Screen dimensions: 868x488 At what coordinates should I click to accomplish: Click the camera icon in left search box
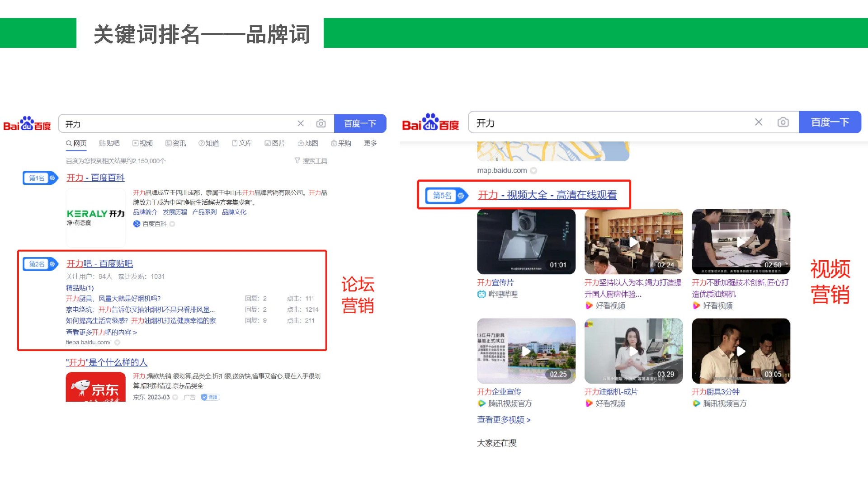pyautogui.click(x=321, y=123)
